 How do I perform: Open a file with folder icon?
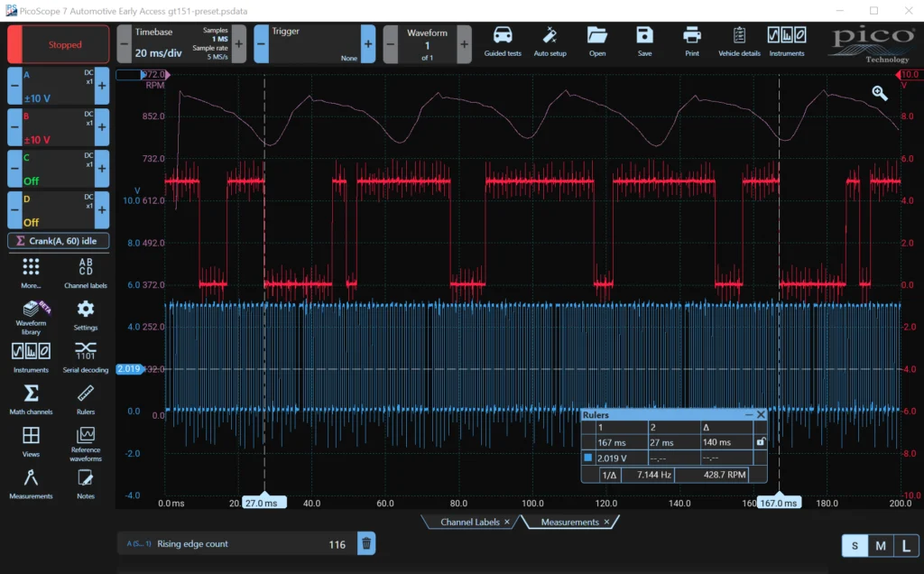pos(597,42)
